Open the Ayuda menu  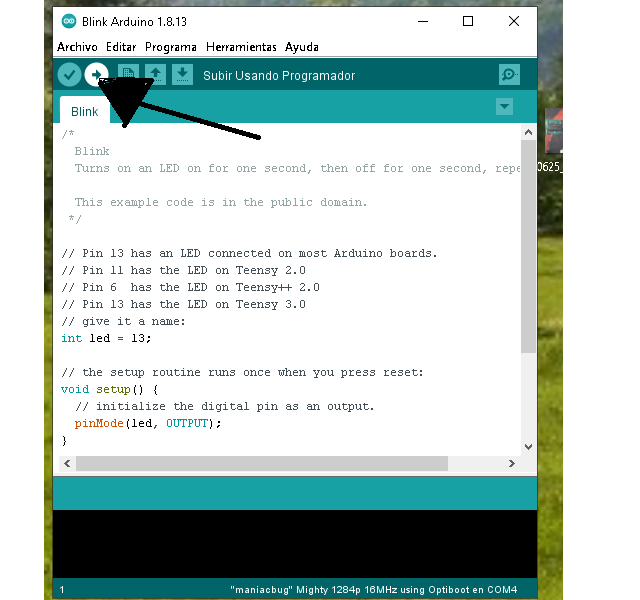click(302, 47)
